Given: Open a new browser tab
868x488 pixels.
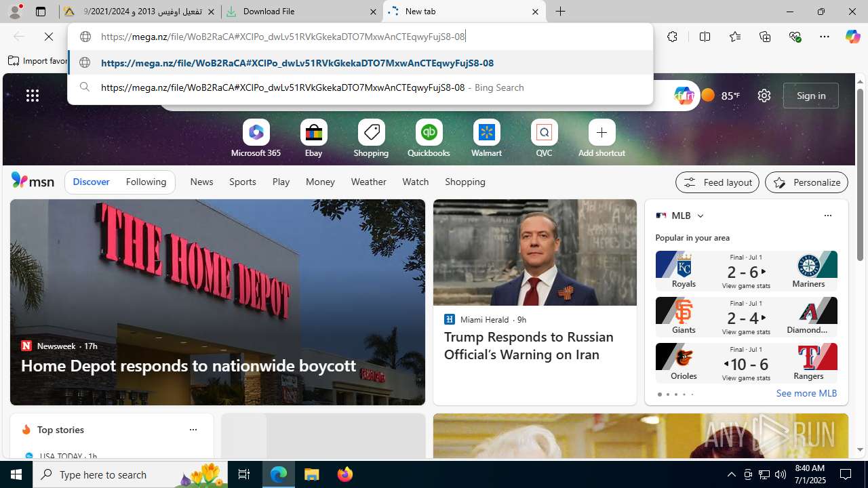Looking at the screenshot, I should click(x=560, y=12).
